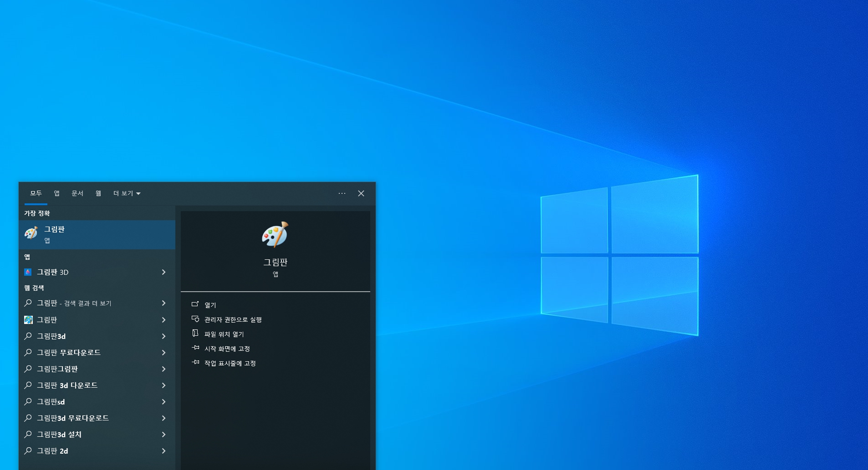Screen dimensions: 868x470
Task: Choose 작업 표시줄에 고정
Action: tap(230, 363)
